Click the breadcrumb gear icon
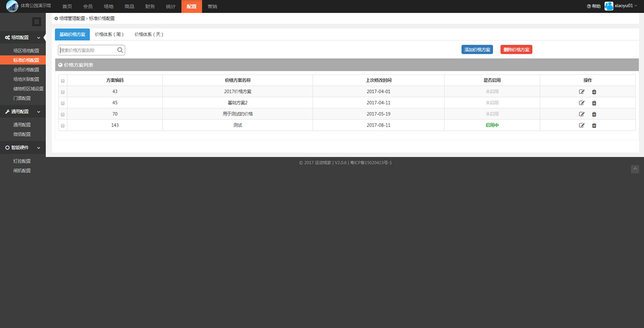The height and width of the screenshot is (328, 644). point(57,19)
